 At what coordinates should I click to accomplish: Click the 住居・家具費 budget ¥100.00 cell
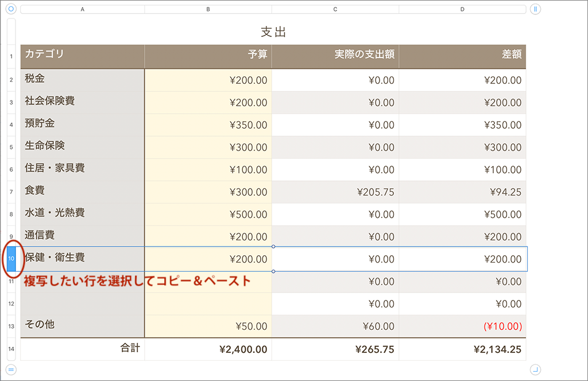point(208,170)
